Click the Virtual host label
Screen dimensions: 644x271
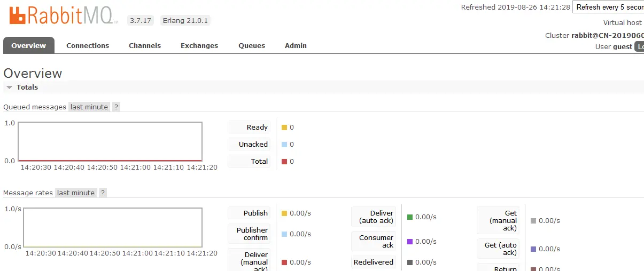[623, 23]
